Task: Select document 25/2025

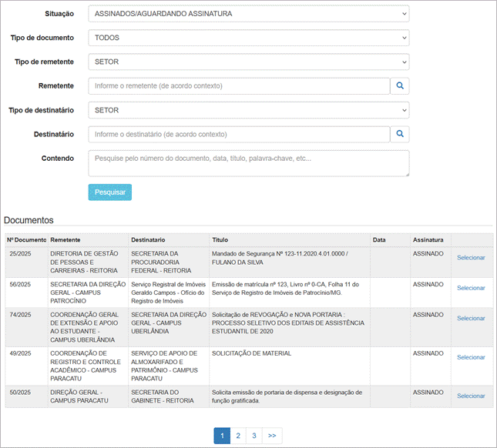Action: [471, 258]
